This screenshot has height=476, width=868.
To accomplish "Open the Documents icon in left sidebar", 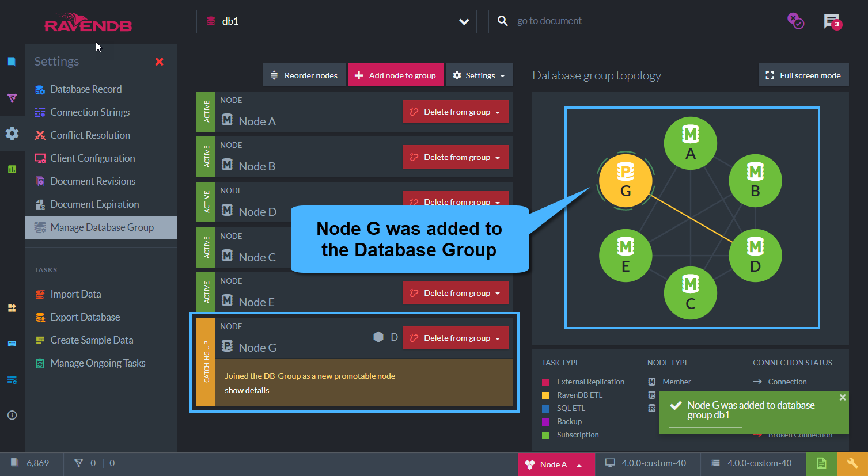I will pos(12,62).
